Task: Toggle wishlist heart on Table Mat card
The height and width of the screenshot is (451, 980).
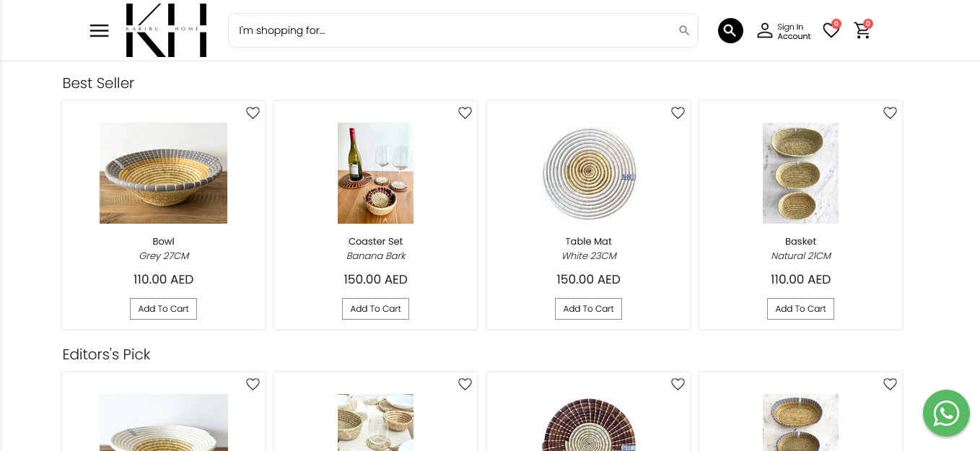Action: coord(678,113)
